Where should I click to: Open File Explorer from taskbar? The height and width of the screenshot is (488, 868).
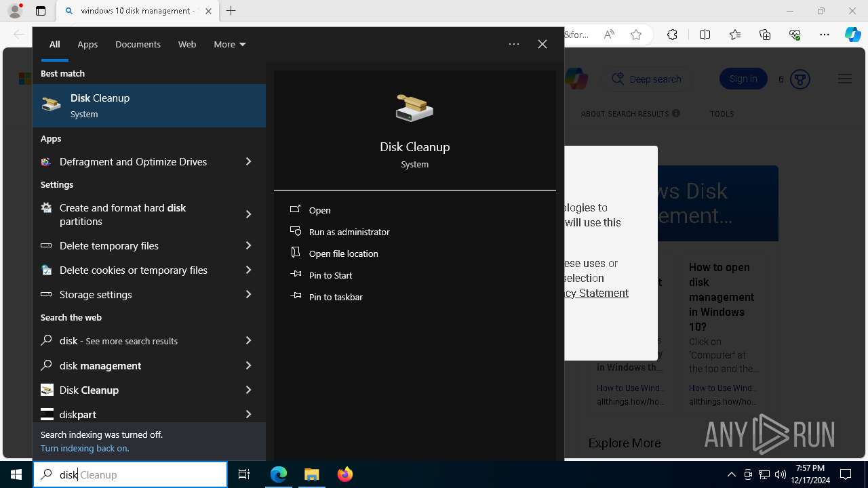(x=312, y=474)
